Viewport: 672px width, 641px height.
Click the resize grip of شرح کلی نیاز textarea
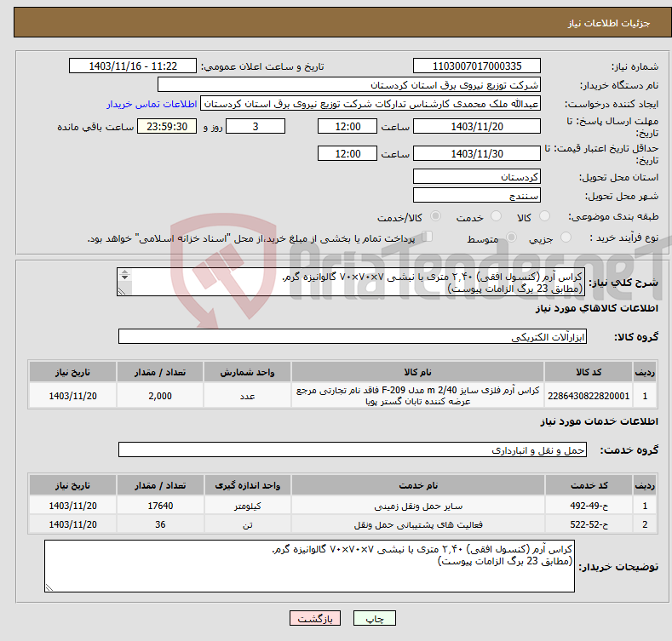tap(122, 291)
